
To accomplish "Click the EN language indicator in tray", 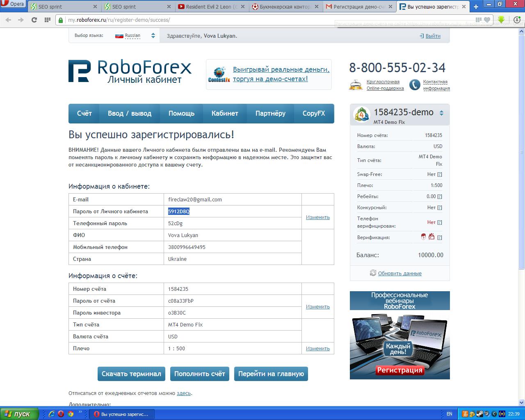I will [450, 414].
